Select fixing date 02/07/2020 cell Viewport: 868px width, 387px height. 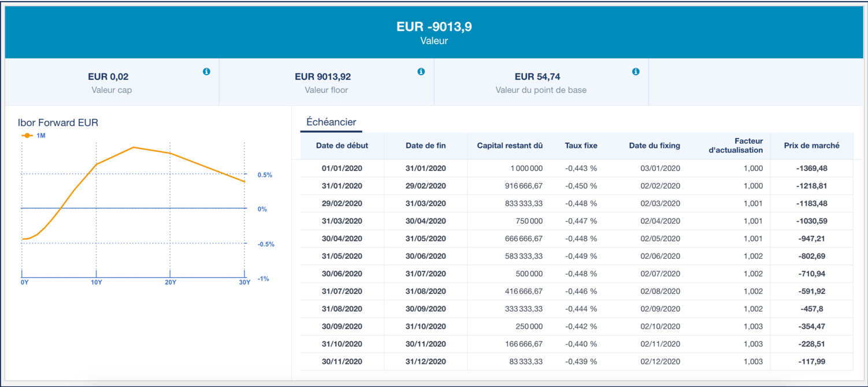tap(660, 274)
